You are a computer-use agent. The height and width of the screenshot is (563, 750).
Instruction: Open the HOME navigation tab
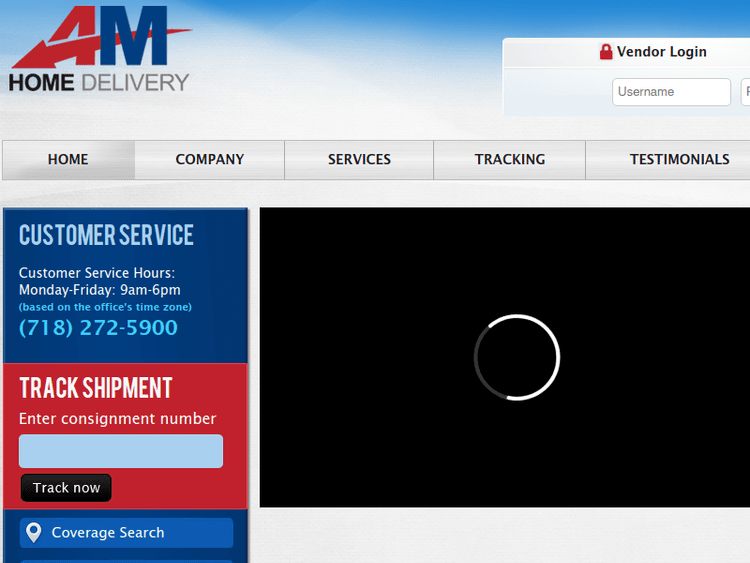[68, 159]
